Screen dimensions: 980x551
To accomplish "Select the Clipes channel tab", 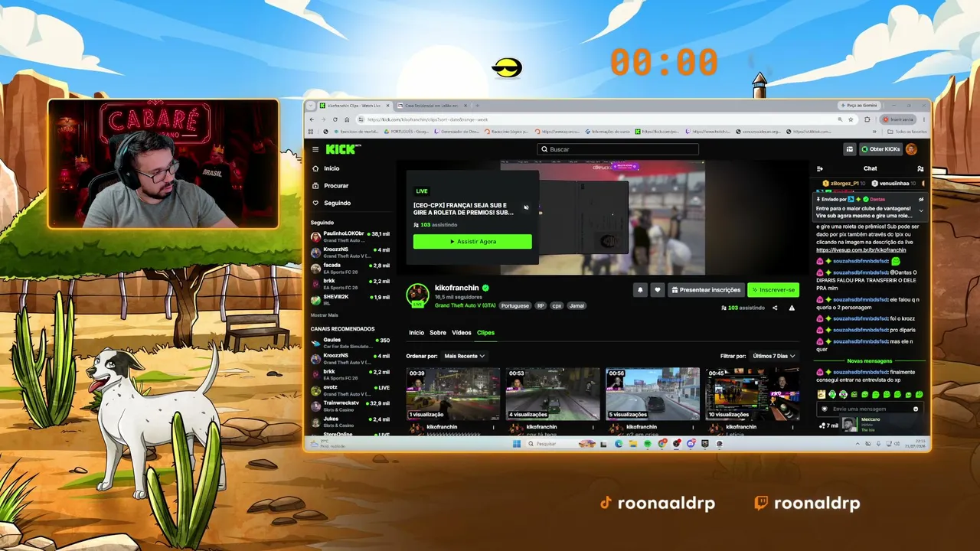I will (485, 333).
